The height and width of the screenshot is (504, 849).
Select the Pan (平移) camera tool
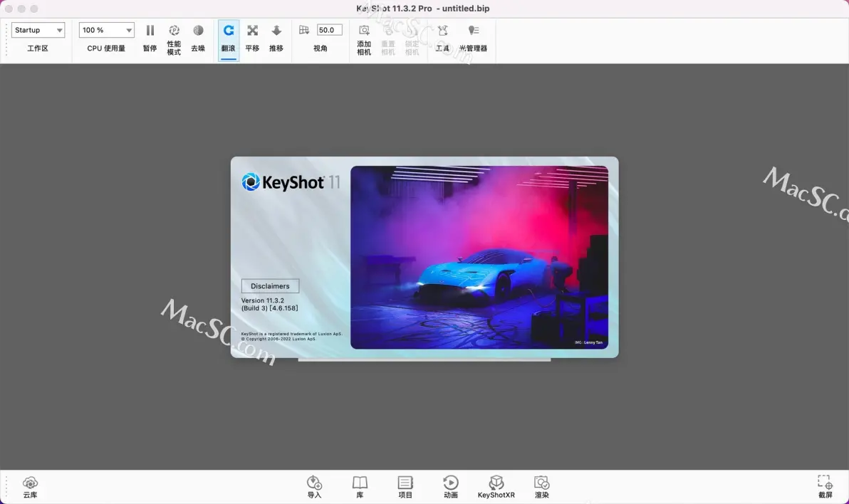[x=252, y=37]
